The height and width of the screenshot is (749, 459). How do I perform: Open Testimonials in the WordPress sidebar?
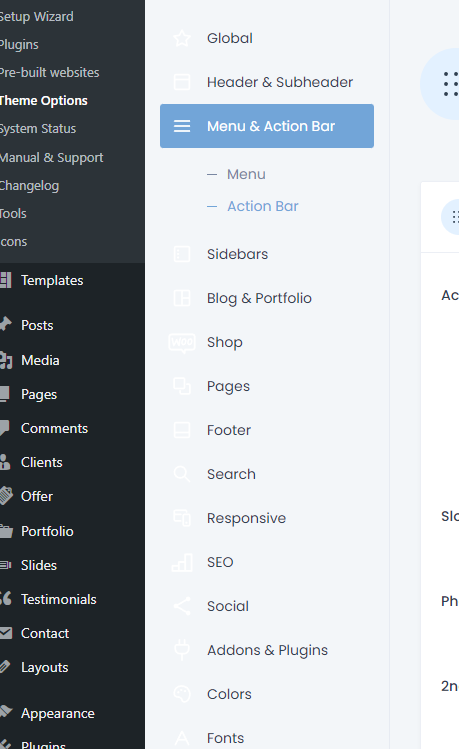[59, 599]
